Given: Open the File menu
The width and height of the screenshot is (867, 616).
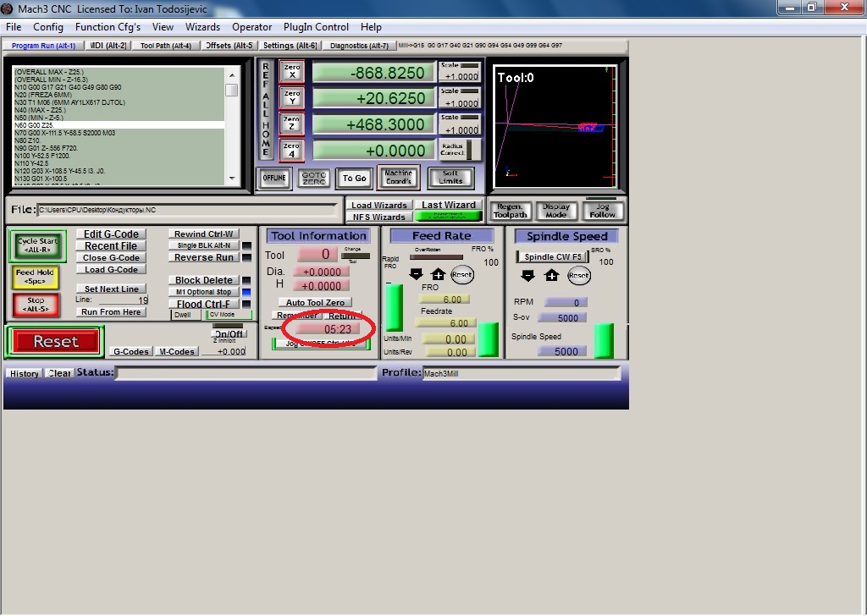Looking at the screenshot, I should pos(14,27).
